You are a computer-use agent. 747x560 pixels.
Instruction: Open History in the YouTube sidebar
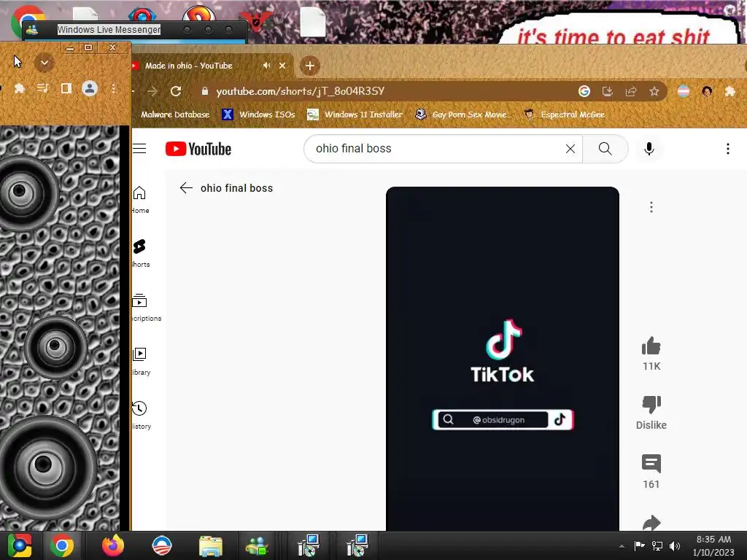(x=141, y=415)
